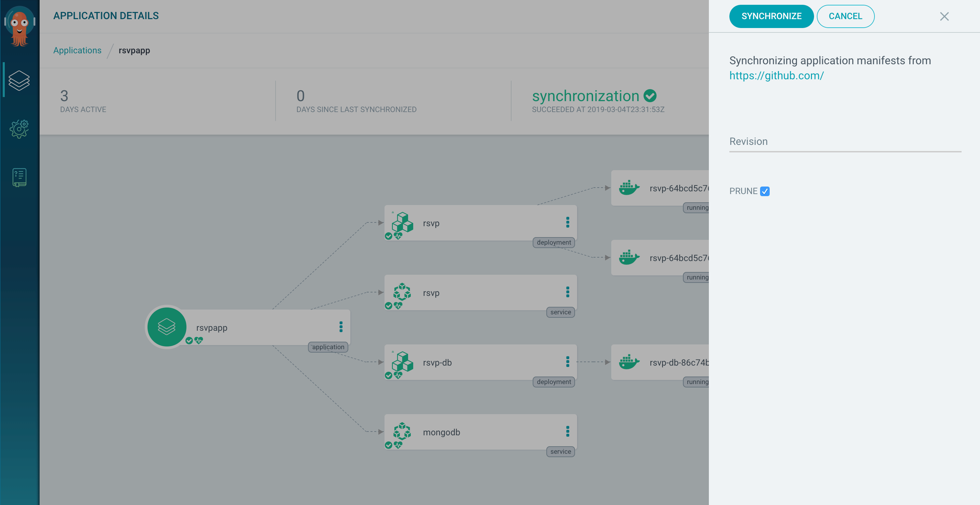The height and width of the screenshot is (505, 980).
Task: Click the rsvp-db-86c74b pod docker icon
Action: (629, 362)
